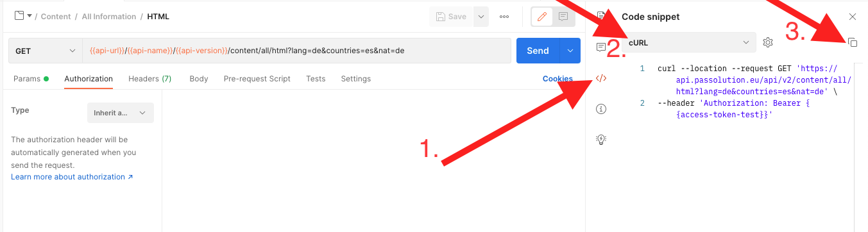Expand the Save options arrow
This screenshot has width=868, height=232.
tap(481, 17)
